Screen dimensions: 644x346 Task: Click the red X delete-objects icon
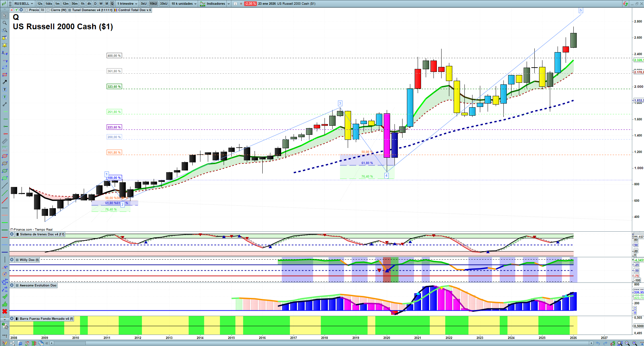click(x=5, y=311)
